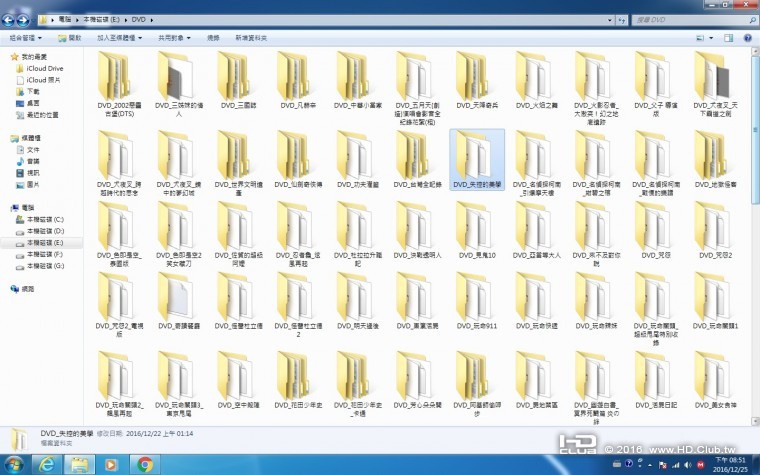
Task: Select the DVD_地獄怪客 folder
Action: 715,160
